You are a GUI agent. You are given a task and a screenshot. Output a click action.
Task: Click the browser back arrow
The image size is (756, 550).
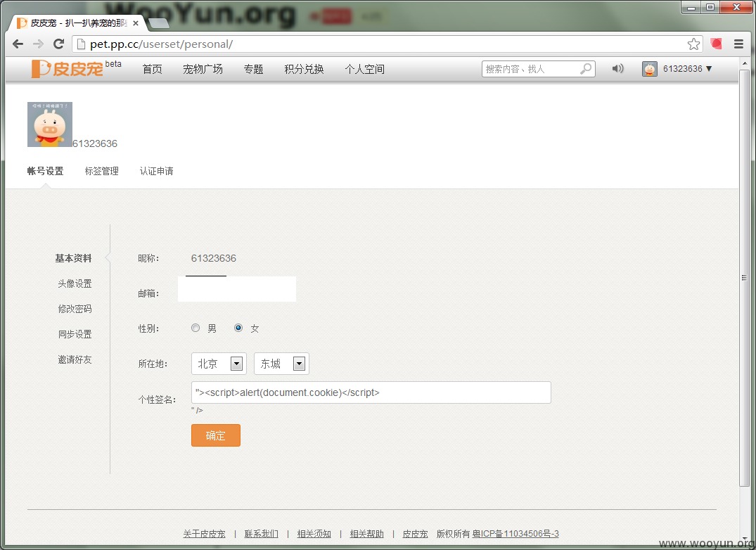point(18,44)
